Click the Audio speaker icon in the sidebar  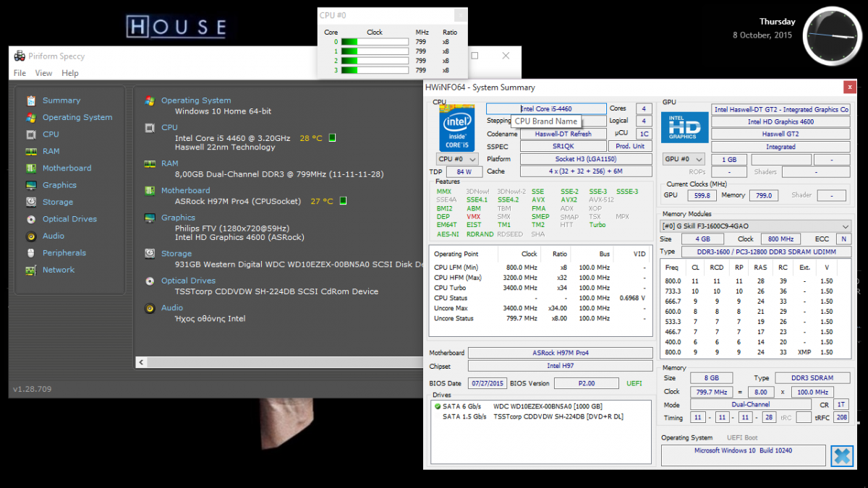point(31,236)
